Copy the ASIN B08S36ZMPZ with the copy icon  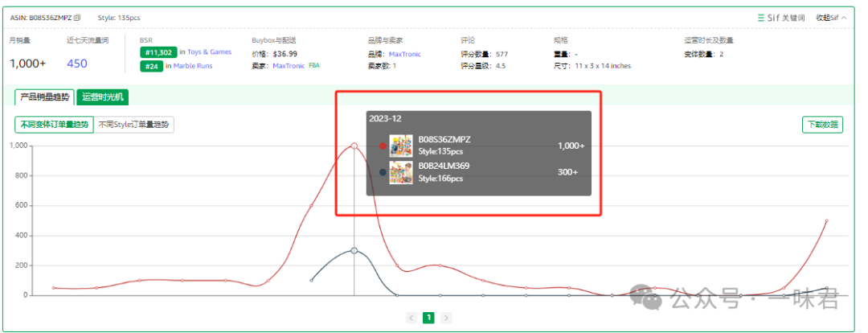[x=77, y=17]
